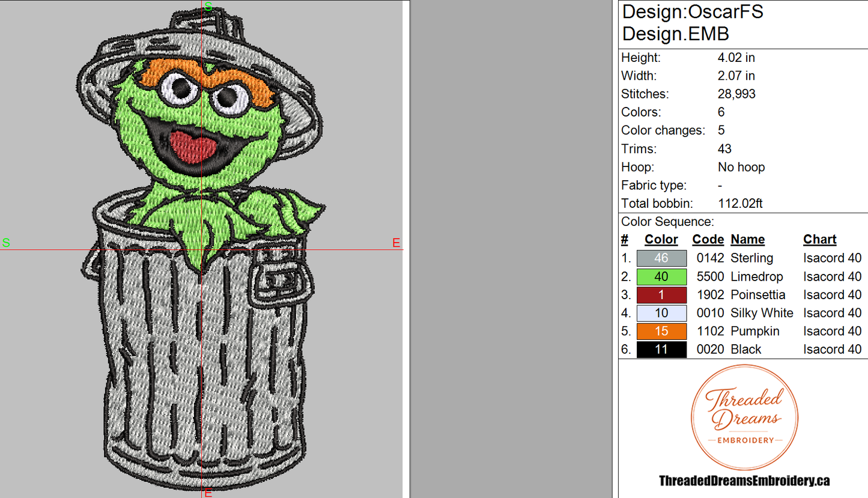The image size is (868, 498).
Task: Click the Total bobbin value 112.02ft
Action: coord(740,204)
